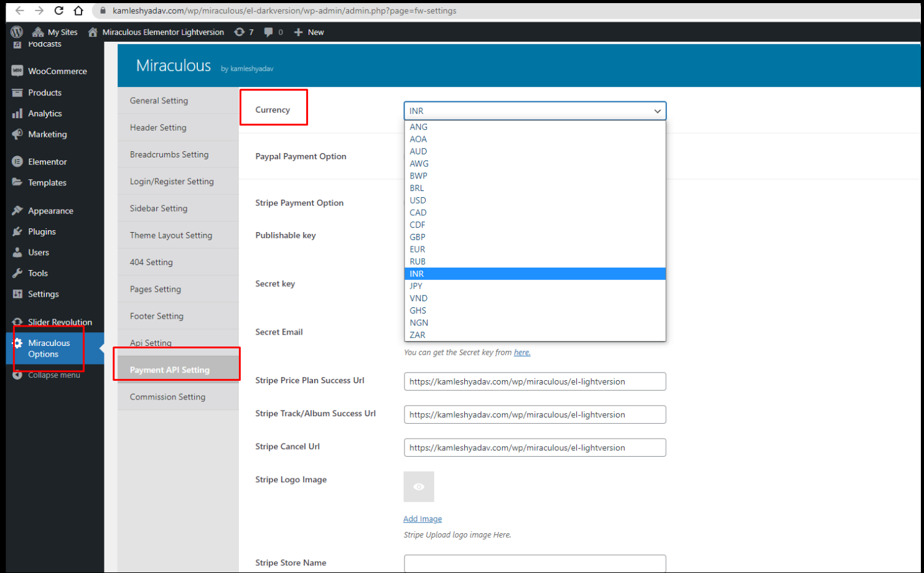Screen dimensions: 924x573
Task: Open Breadcrumbs Setting tab
Action: [178, 154]
